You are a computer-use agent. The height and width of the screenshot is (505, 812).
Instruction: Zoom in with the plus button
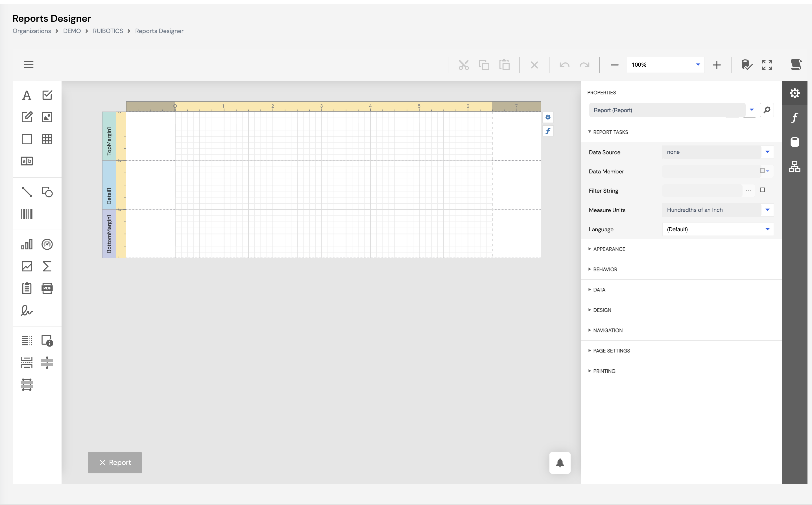pos(717,65)
